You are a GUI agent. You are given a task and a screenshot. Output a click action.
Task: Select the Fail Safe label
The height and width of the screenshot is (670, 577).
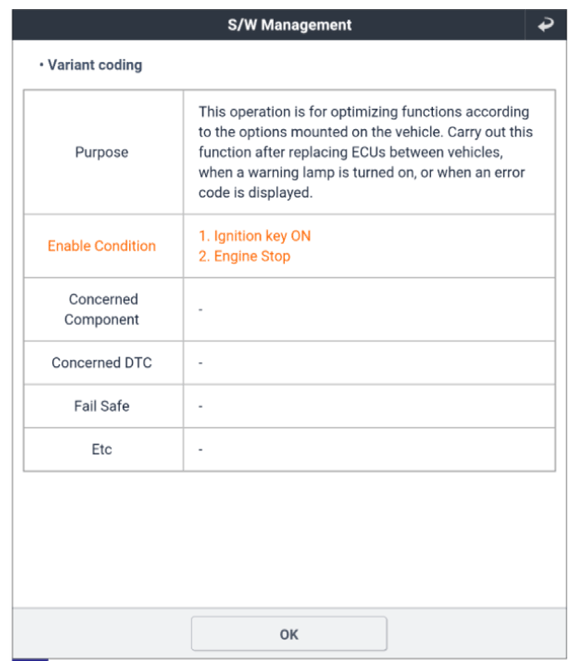point(102,406)
